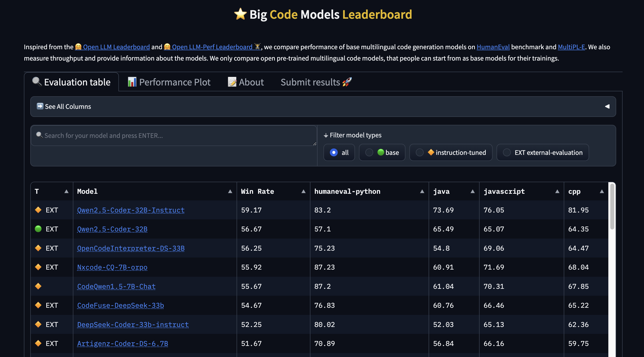Click the orange diamond icon for Qwen2.5-Coder-32B-Instruct
The image size is (644, 357).
38,210
